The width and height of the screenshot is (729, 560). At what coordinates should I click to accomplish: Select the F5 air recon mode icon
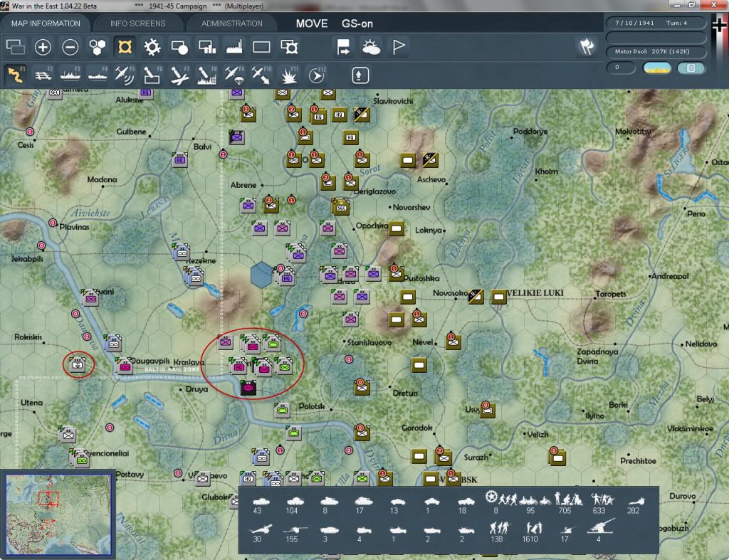(x=125, y=75)
